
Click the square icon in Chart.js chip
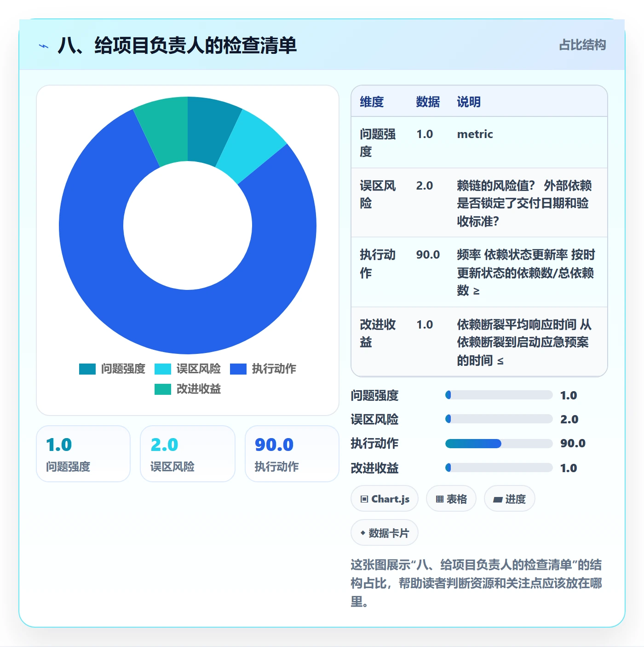pyautogui.click(x=364, y=499)
